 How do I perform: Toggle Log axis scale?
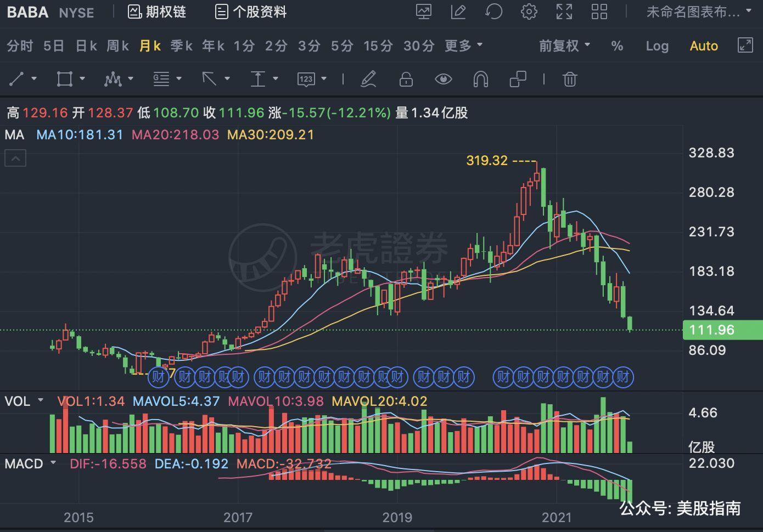coord(657,46)
